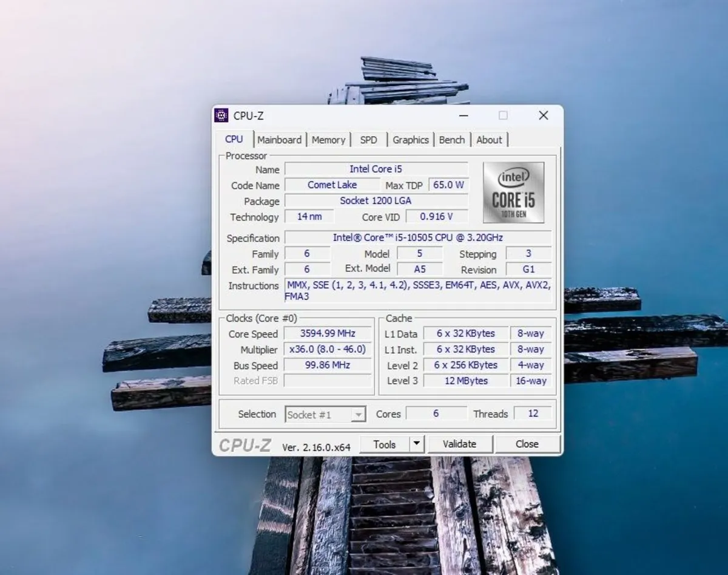Click the Validate button
The image size is (728, 575).
(460, 444)
